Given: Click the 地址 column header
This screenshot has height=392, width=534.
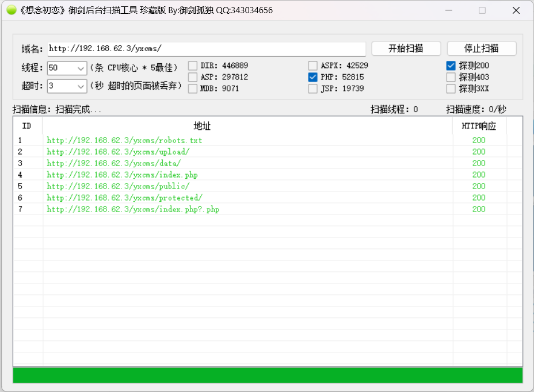Looking at the screenshot, I should (x=247, y=126).
